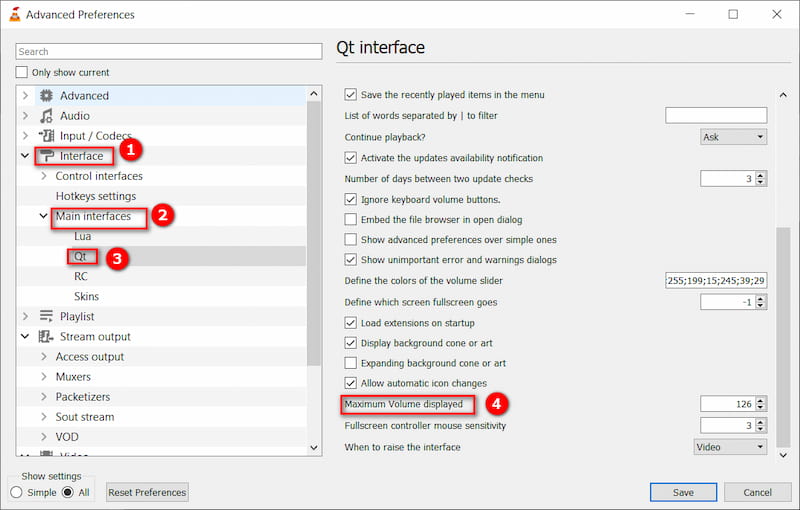Click the Interface paint roller icon
Image resolution: width=800 pixels, height=510 pixels.
tap(45, 156)
